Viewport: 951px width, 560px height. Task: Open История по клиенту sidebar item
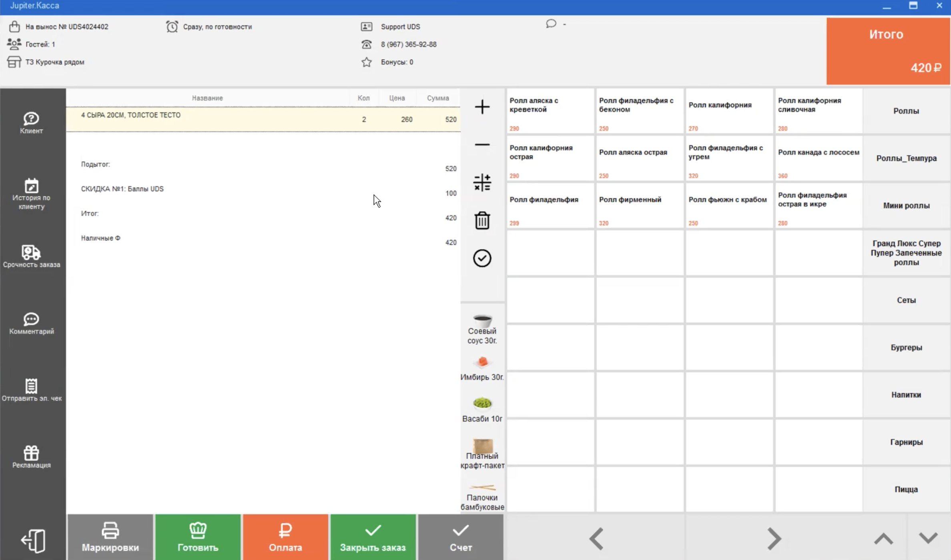pos(31,194)
